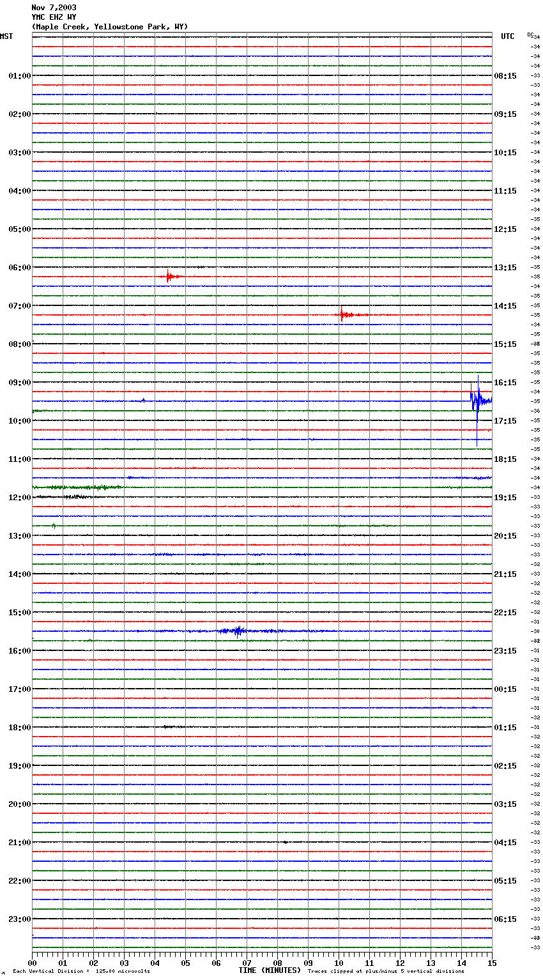Select the '01:00' MST hour label

(20, 76)
